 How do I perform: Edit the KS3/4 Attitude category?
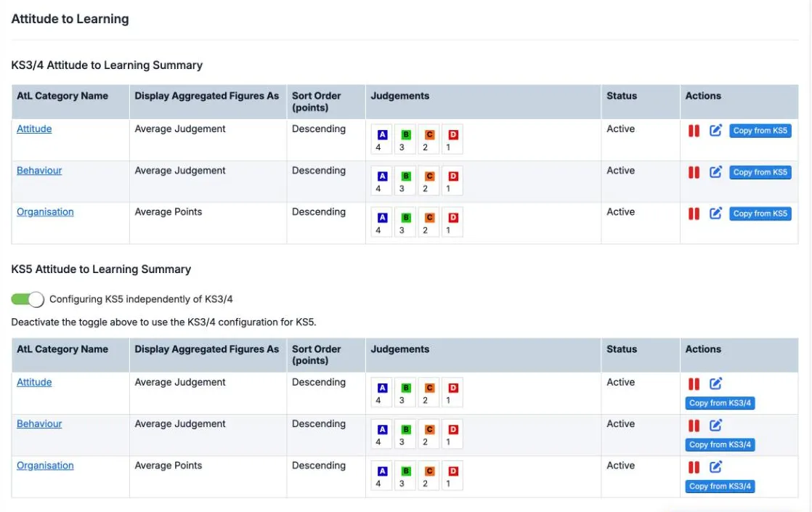click(x=715, y=131)
